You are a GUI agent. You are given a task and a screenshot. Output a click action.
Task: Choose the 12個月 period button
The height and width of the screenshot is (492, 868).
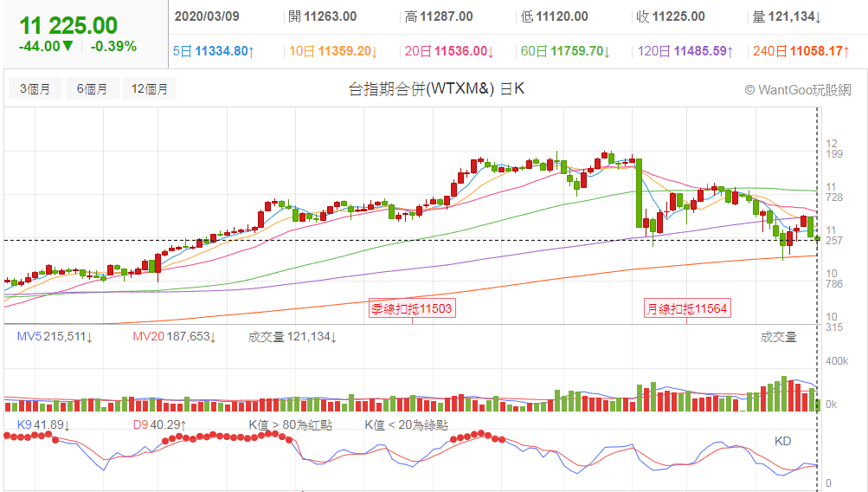click(150, 88)
